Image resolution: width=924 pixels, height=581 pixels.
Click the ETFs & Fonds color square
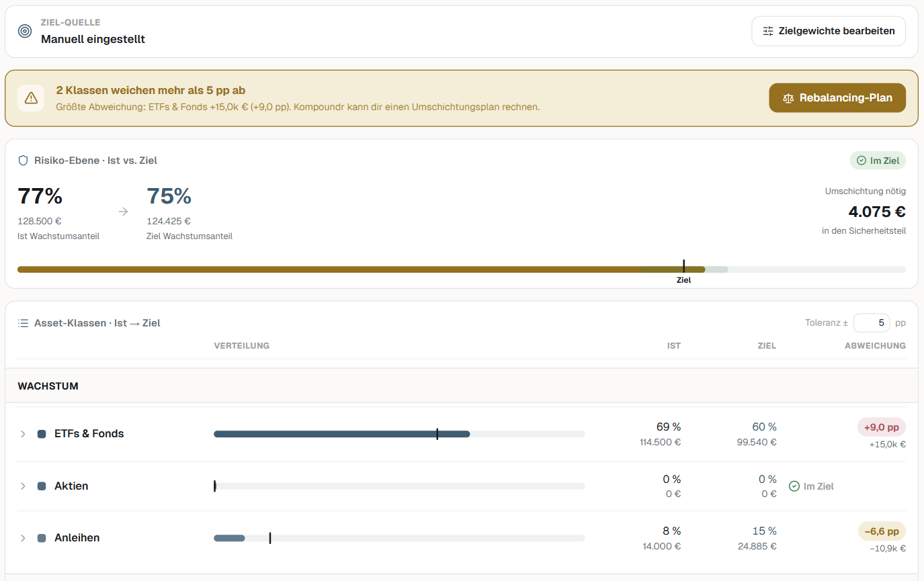[42, 434]
